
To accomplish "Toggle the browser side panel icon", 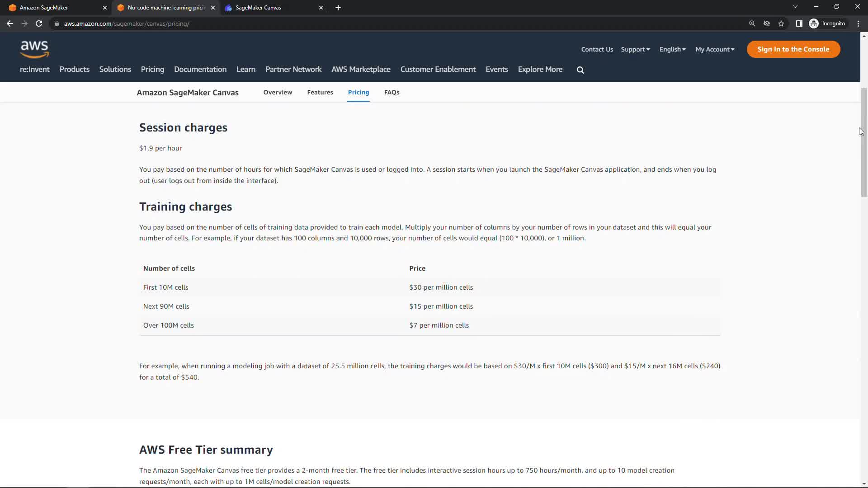I will pos(799,23).
